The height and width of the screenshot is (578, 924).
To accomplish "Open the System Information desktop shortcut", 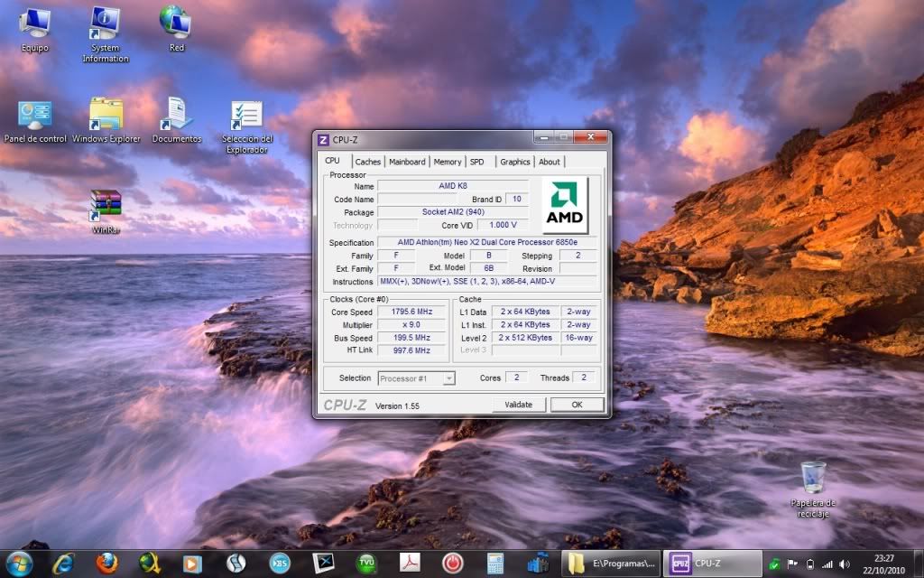I will 106,34.
